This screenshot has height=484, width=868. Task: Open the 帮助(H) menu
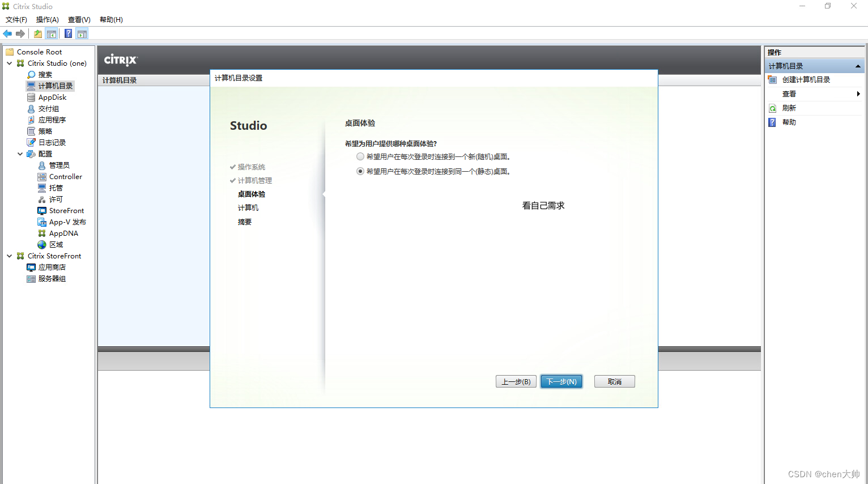pyautogui.click(x=111, y=19)
